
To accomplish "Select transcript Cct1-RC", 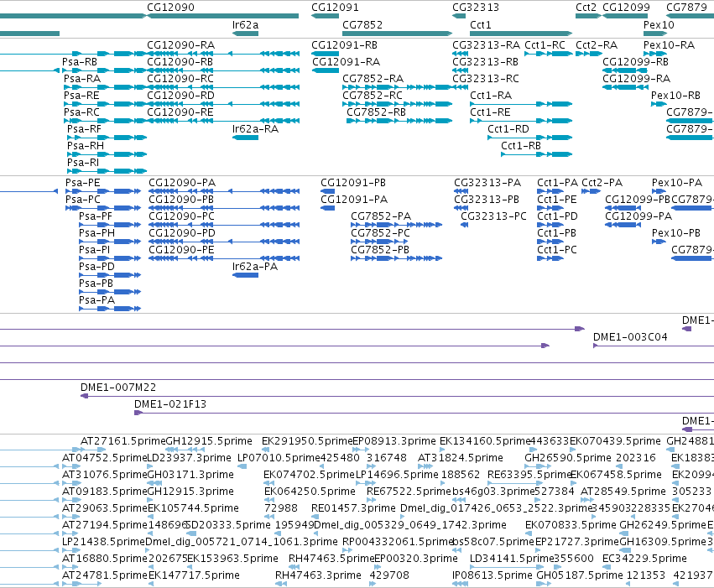I will [545, 45].
